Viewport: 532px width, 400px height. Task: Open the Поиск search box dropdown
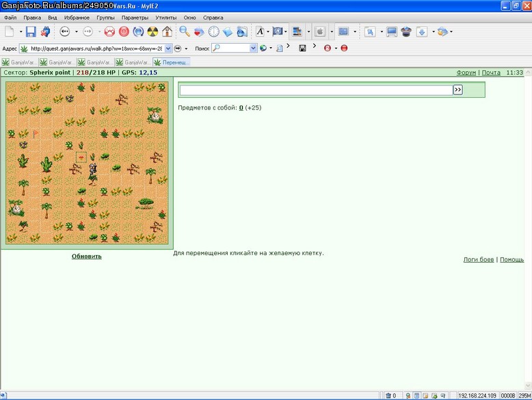(x=253, y=48)
